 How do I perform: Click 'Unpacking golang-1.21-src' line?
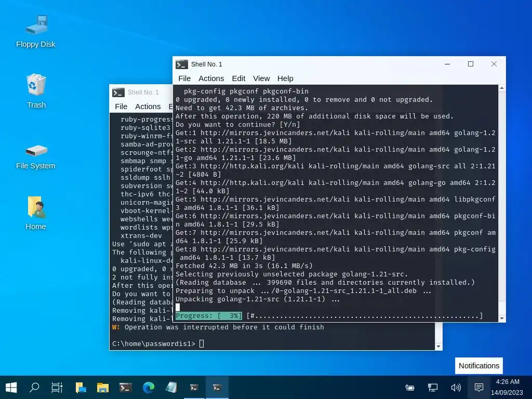[258, 299]
